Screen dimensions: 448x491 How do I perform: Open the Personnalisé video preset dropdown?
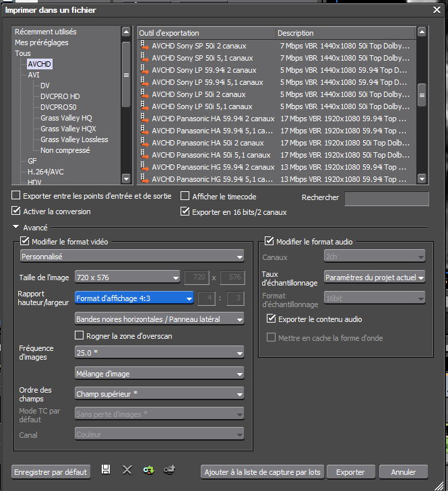pos(132,257)
